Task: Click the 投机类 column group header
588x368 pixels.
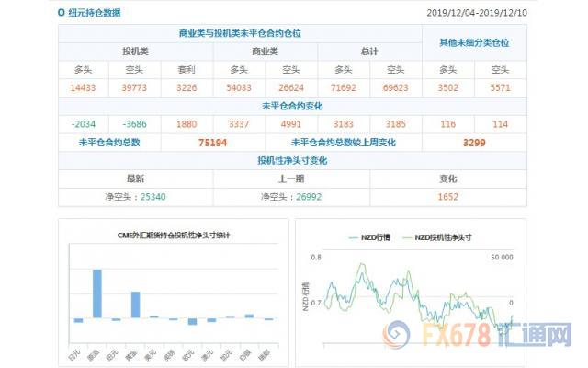Action: click(135, 52)
